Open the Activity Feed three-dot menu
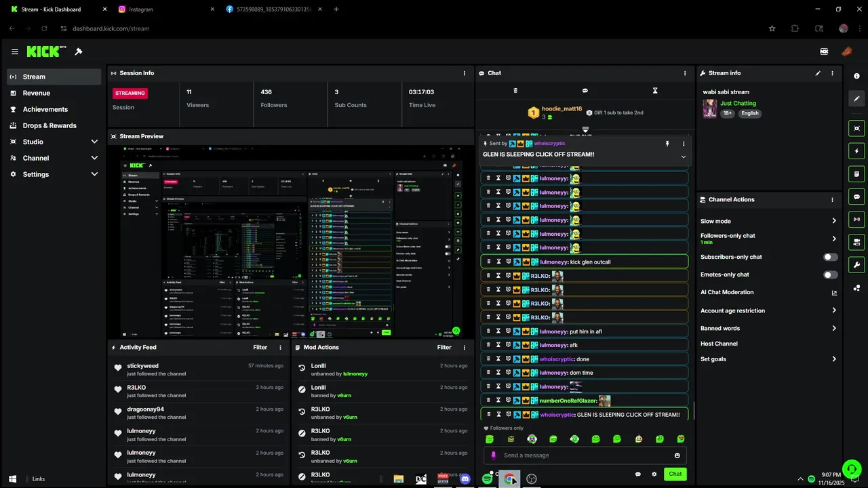 click(281, 348)
